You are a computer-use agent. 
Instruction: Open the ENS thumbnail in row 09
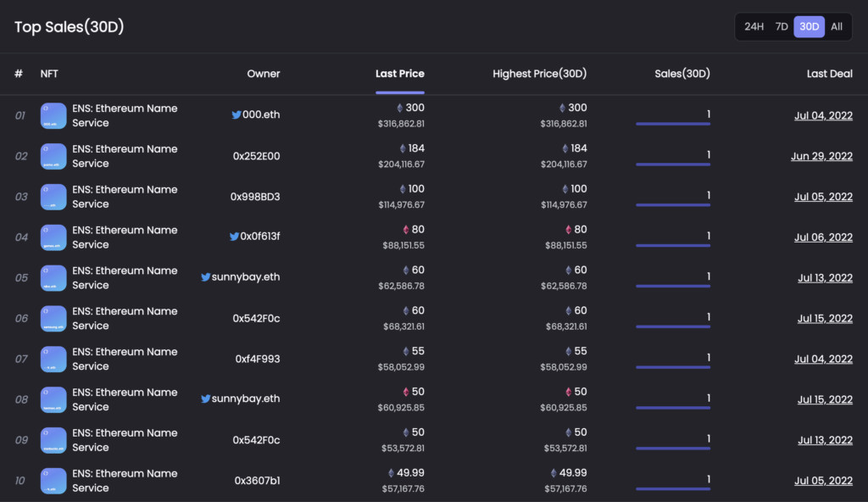point(53,440)
